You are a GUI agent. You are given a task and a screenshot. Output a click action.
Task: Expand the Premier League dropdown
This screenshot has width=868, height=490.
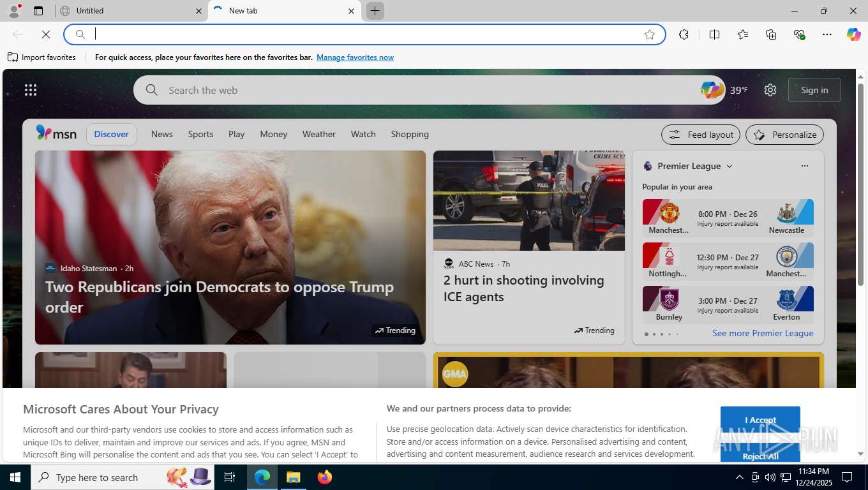(730, 166)
